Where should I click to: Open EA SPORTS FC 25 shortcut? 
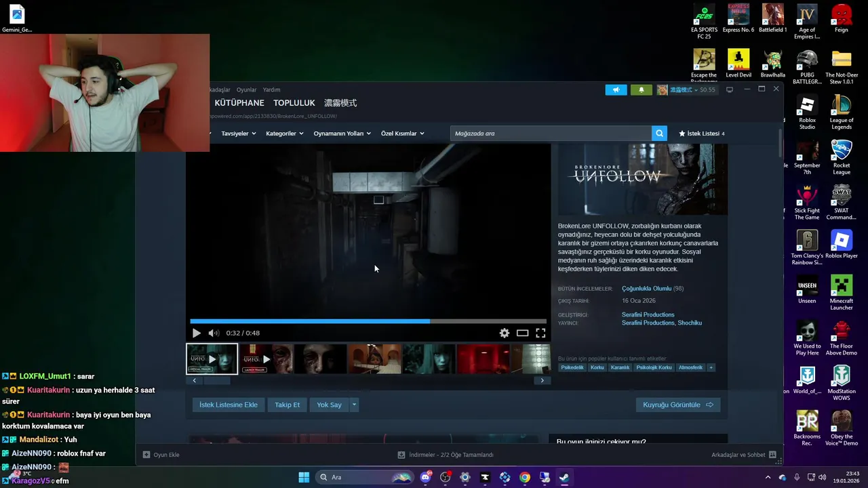[704, 22]
